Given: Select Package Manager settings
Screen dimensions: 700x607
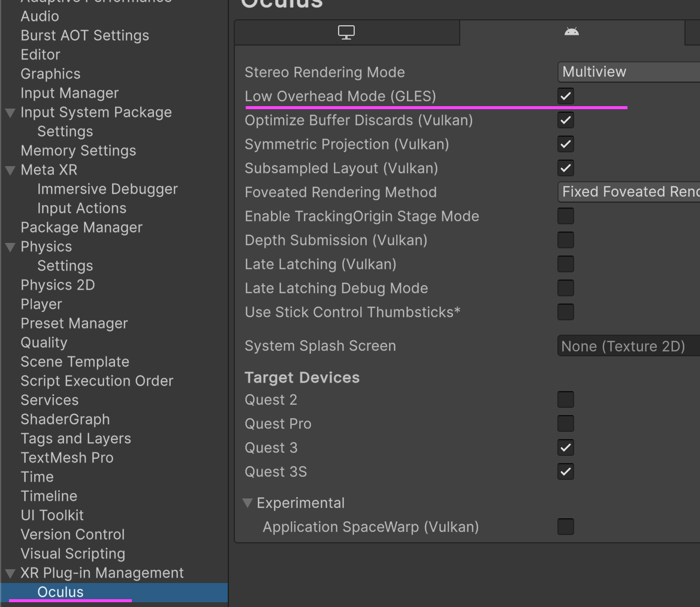Looking at the screenshot, I should (x=82, y=227).
